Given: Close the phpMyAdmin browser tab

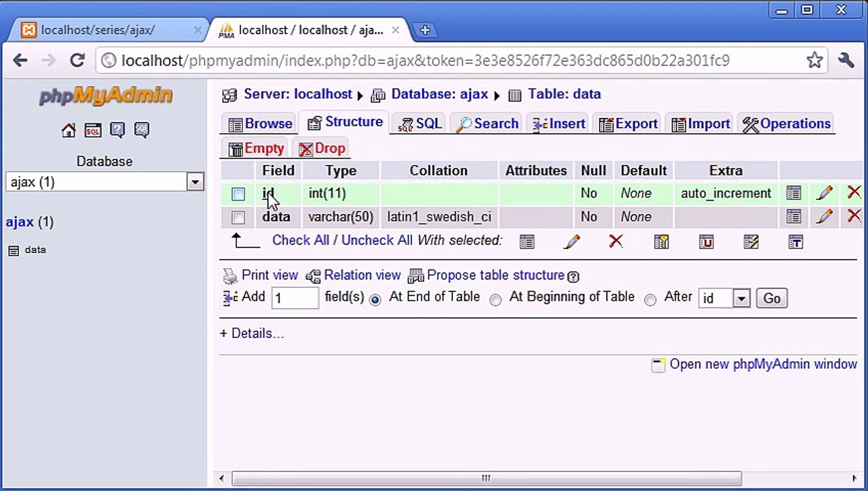Looking at the screenshot, I should 395,30.
